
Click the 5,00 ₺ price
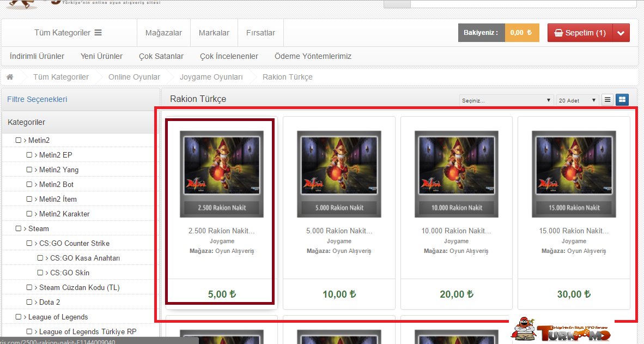pos(222,294)
